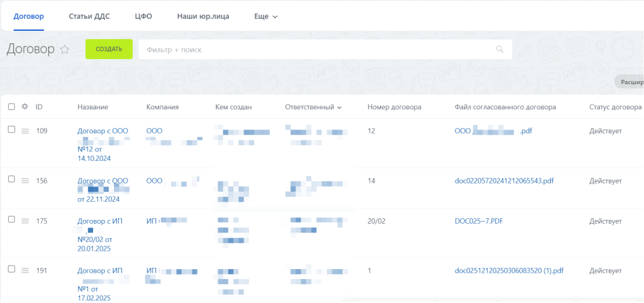Click the search magnifier icon
644x303 pixels.
(500, 49)
